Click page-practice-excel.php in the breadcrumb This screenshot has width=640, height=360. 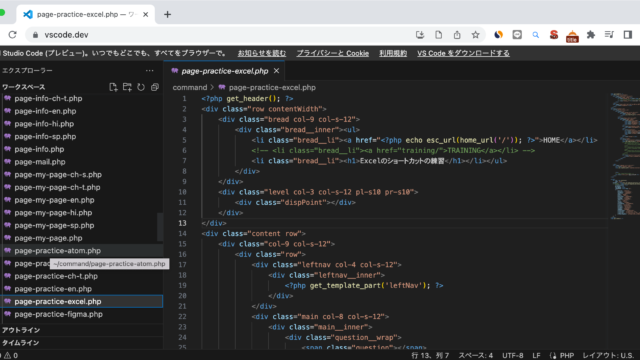(x=272, y=87)
